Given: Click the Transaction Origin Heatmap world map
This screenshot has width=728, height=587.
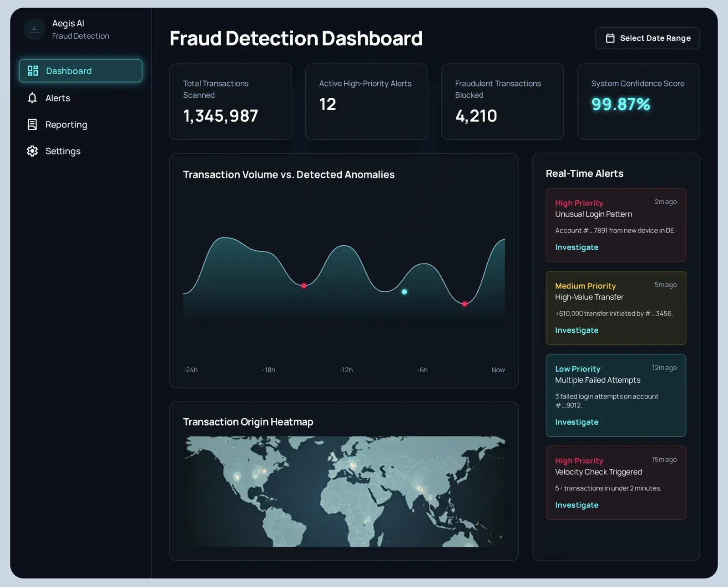Looking at the screenshot, I should pyautogui.click(x=344, y=491).
